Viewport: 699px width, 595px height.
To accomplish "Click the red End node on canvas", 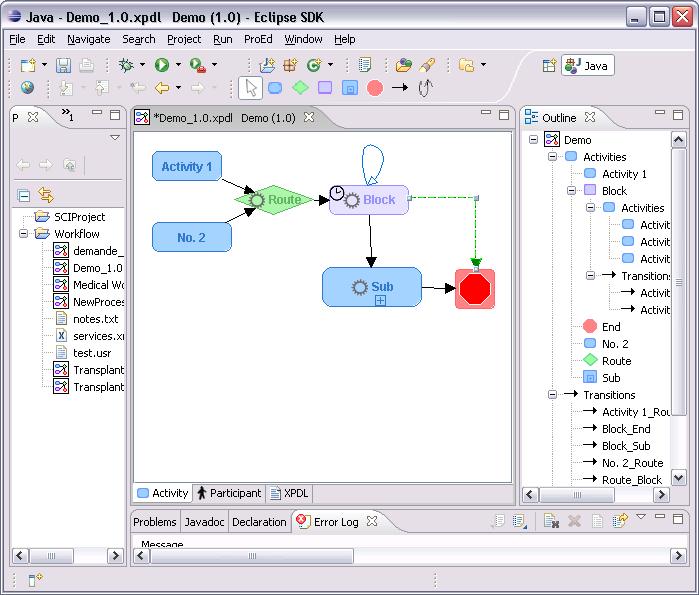I will [x=475, y=289].
